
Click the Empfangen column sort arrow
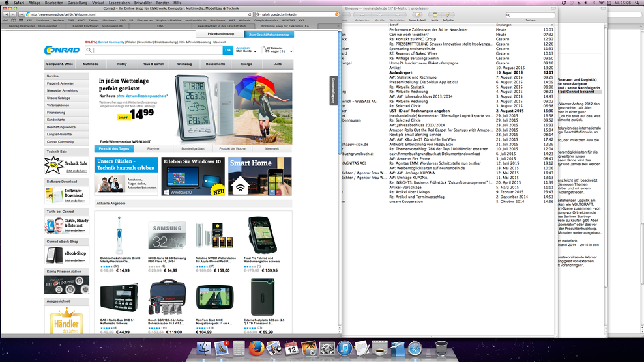click(x=551, y=25)
